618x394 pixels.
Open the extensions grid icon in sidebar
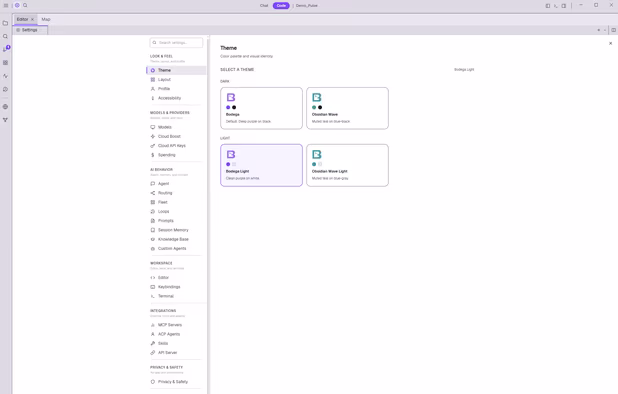click(x=6, y=63)
